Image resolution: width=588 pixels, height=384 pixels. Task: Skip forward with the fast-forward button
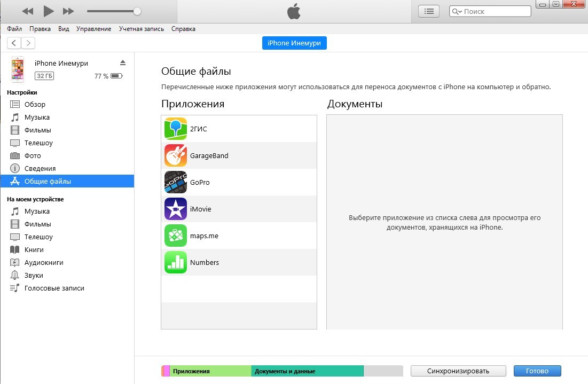68,11
